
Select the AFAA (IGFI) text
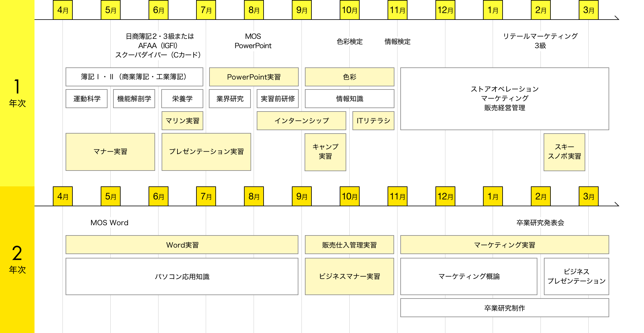pyautogui.click(x=158, y=46)
